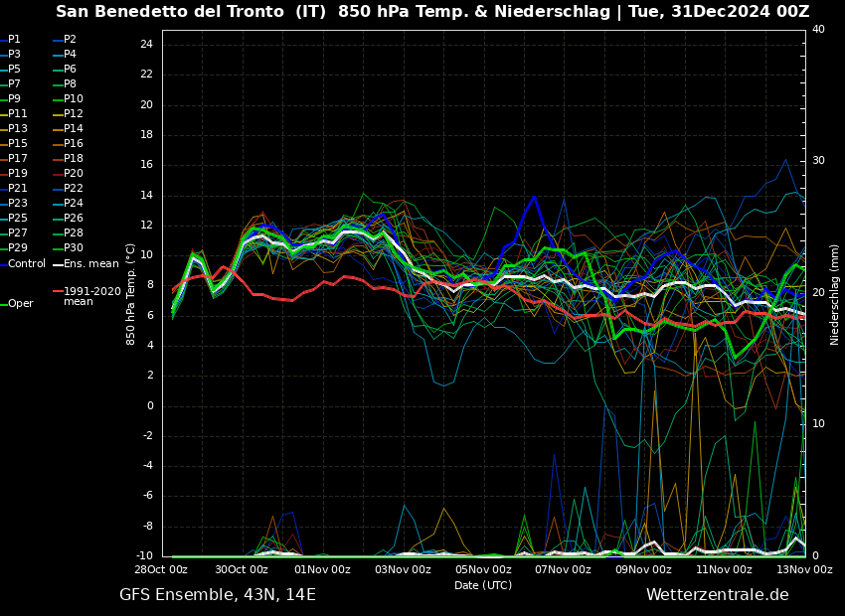Image resolution: width=845 pixels, height=616 pixels.
Task: Select the Control run legend entry
Action: tap(27, 264)
